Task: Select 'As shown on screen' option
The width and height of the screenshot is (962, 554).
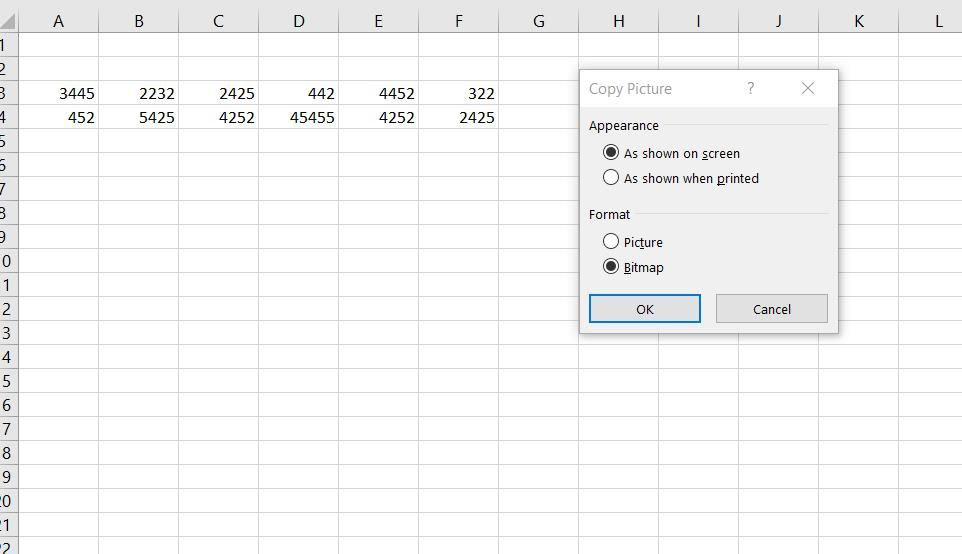Action: (x=611, y=153)
